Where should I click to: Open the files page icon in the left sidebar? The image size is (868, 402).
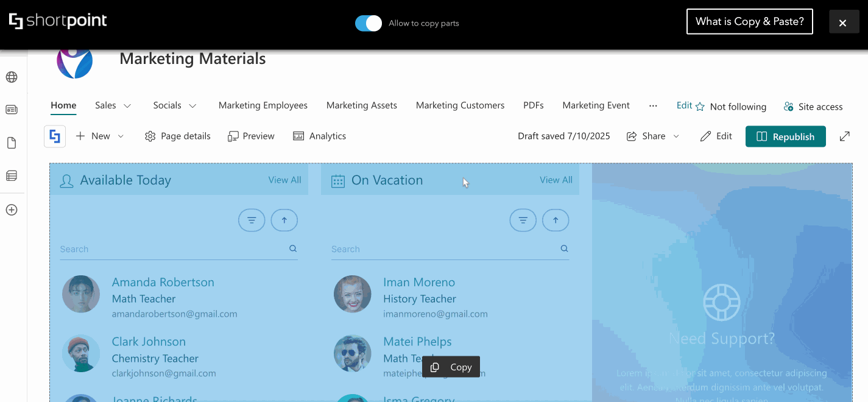point(12,143)
